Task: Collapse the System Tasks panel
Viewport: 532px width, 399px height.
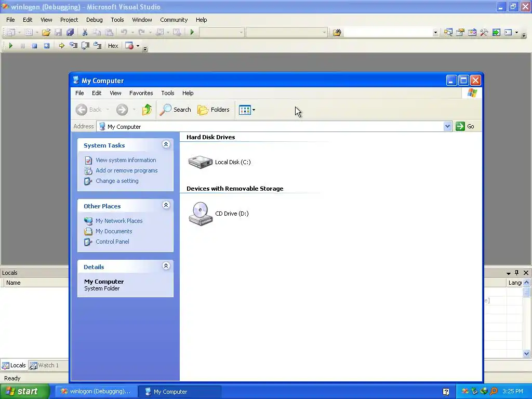Action: 166,144
